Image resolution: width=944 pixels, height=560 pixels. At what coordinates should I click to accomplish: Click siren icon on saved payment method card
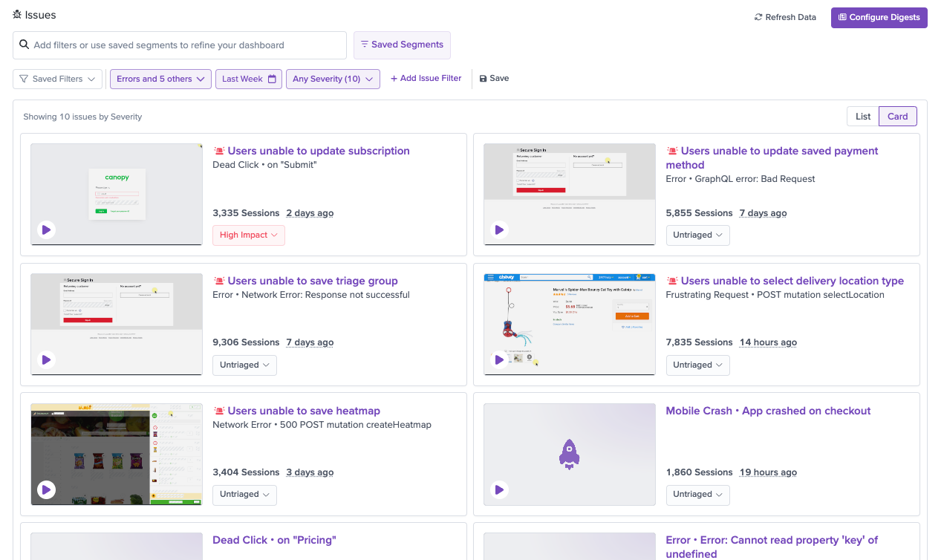672,151
